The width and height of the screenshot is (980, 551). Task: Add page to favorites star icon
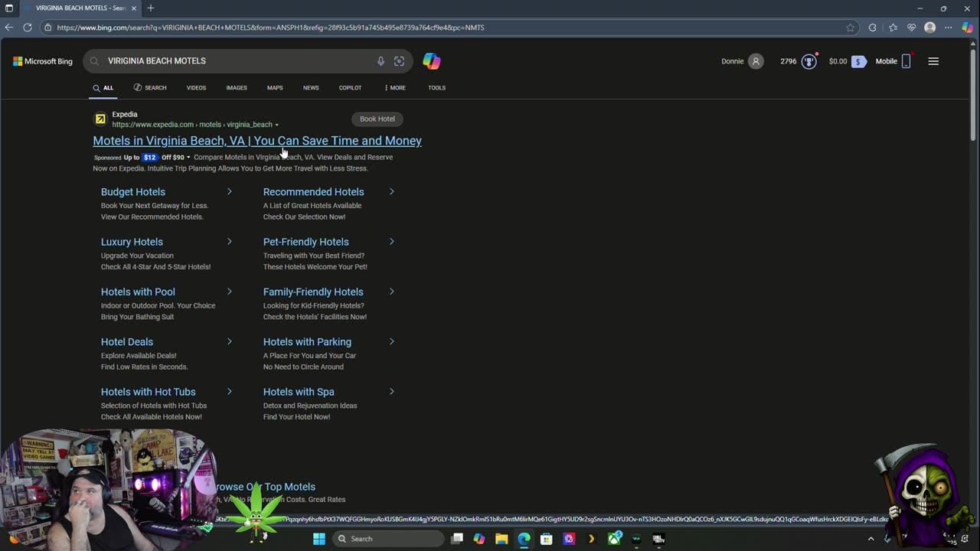tap(851, 28)
